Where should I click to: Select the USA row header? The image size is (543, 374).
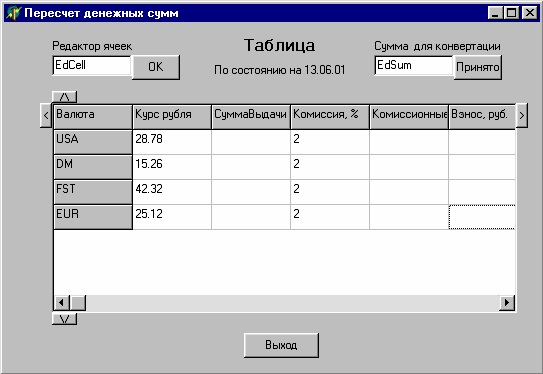[93, 142]
